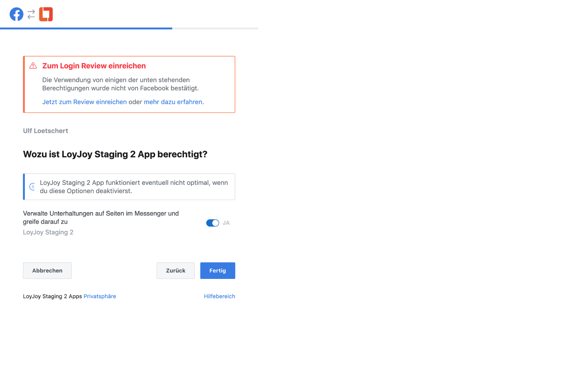The image size is (588, 367).
Task: Click the red warning triangle icon
Action: (33, 66)
